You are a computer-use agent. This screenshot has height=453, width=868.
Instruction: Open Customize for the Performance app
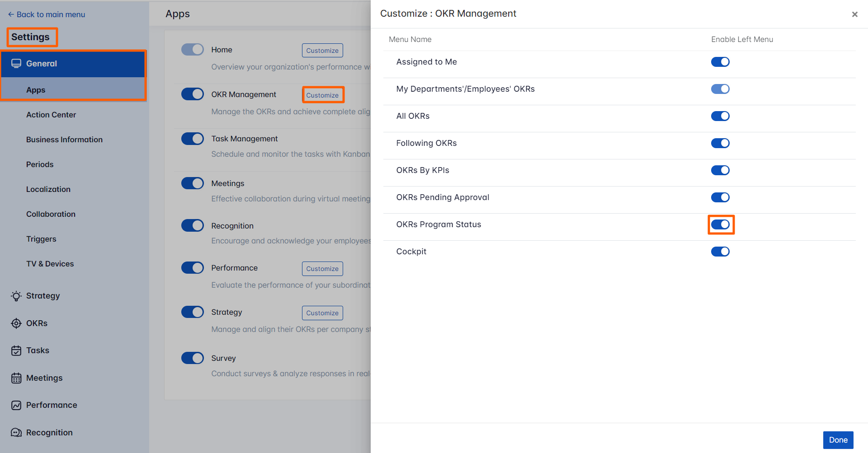(x=322, y=268)
